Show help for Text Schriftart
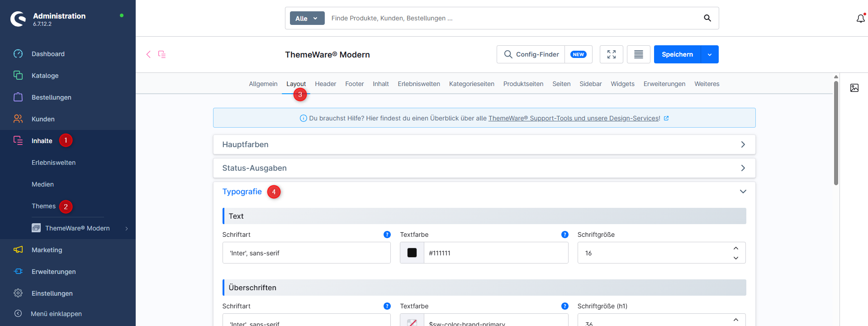 click(x=387, y=235)
